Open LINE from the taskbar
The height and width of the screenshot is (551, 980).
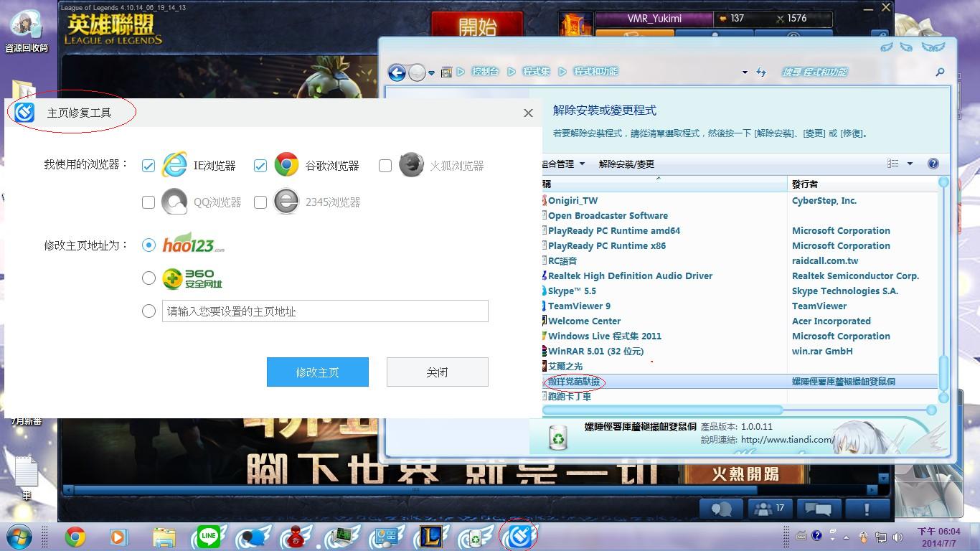coord(209,536)
